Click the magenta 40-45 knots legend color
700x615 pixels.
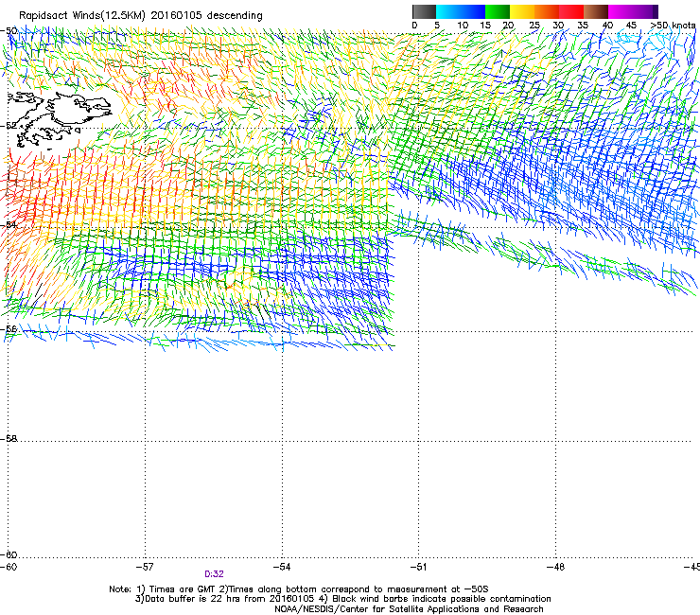(621, 11)
